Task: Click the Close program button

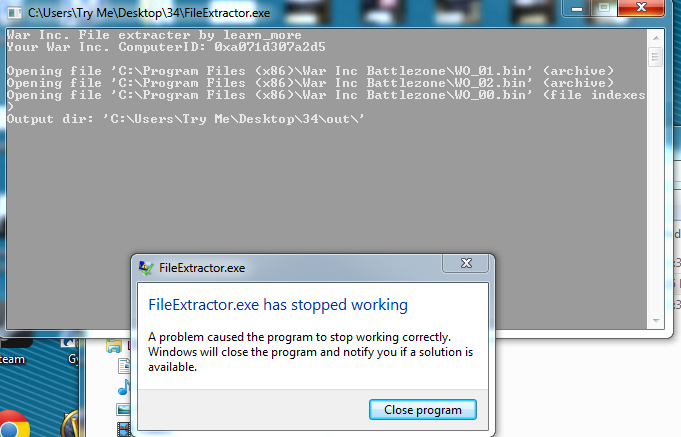Action: coord(423,410)
